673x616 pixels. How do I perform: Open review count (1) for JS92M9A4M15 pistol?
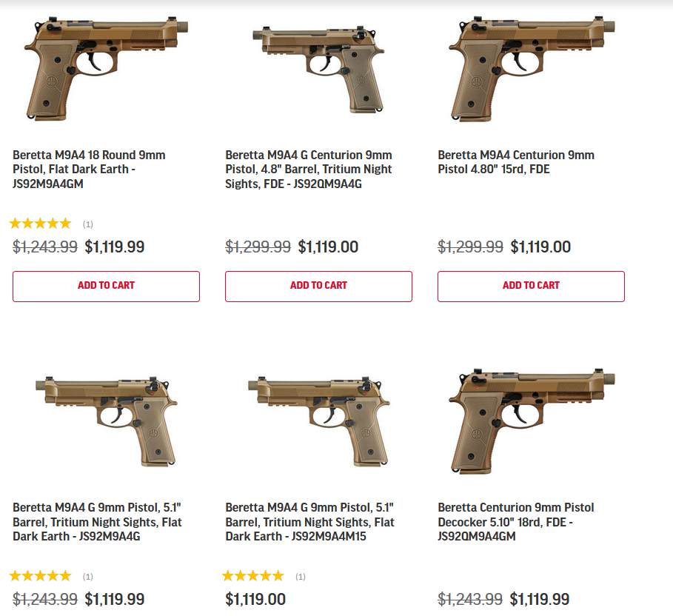pyautogui.click(x=301, y=577)
